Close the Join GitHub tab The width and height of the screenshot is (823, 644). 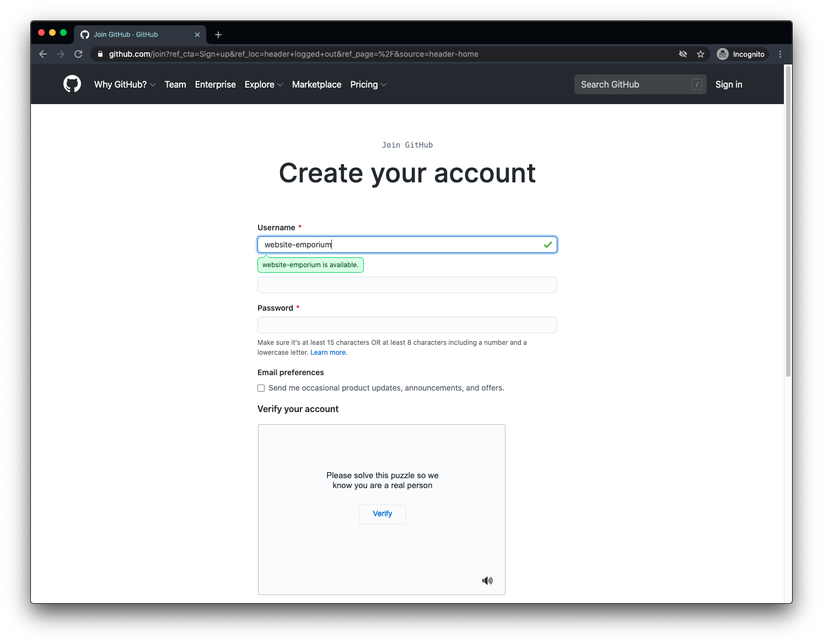click(197, 35)
